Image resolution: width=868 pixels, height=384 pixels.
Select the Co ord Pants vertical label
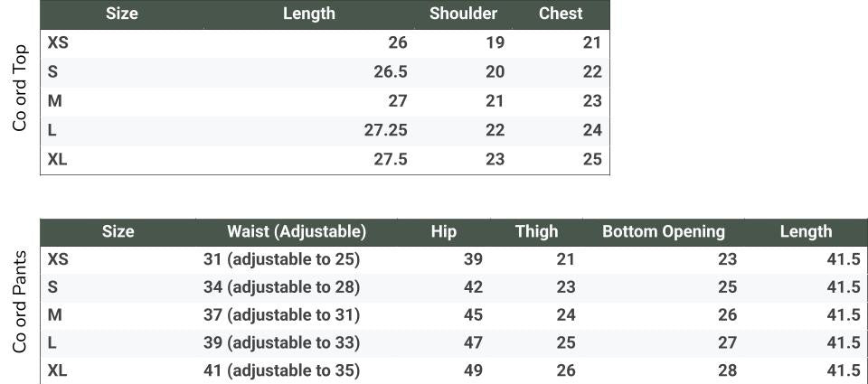[x=20, y=302]
